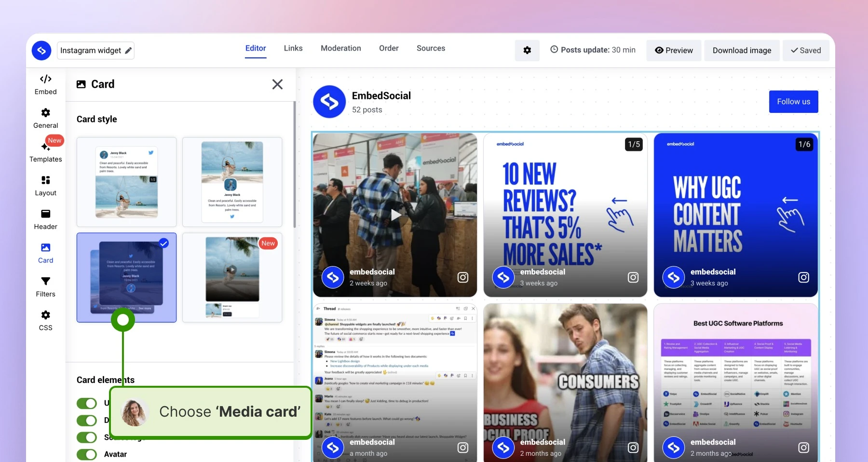Open the Layout section in the sidebar
Image resolution: width=868 pixels, height=462 pixels.
click(46, 186)
